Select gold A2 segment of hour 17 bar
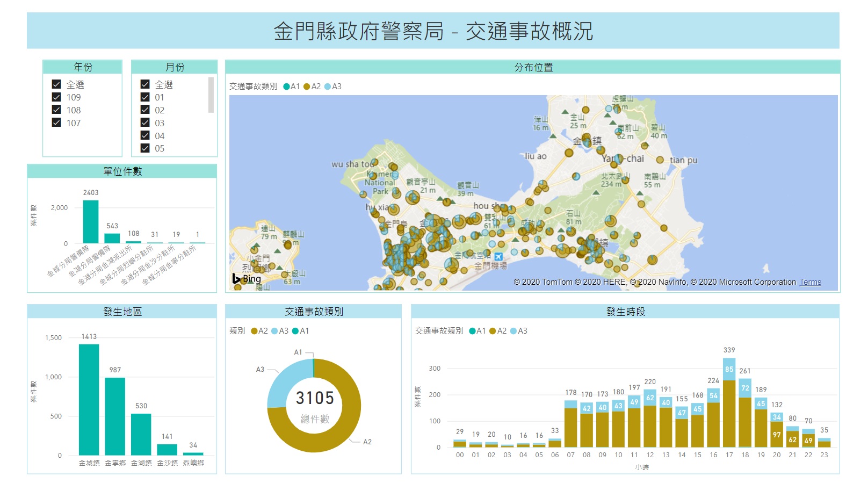 (x=729, y=414)
